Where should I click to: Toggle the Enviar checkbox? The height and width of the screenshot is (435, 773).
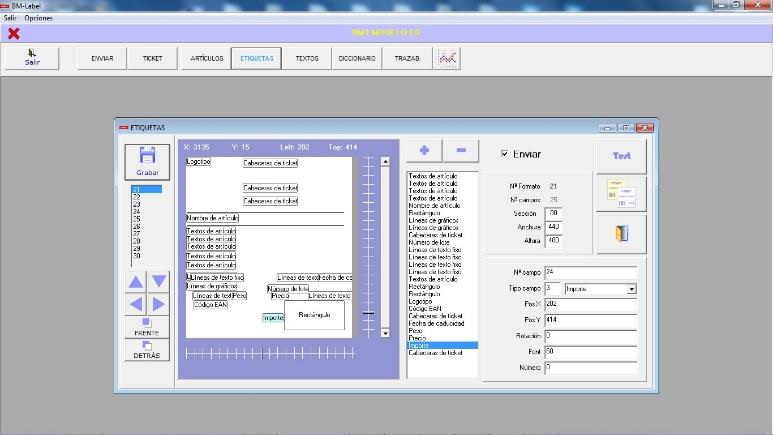[504, 154]
